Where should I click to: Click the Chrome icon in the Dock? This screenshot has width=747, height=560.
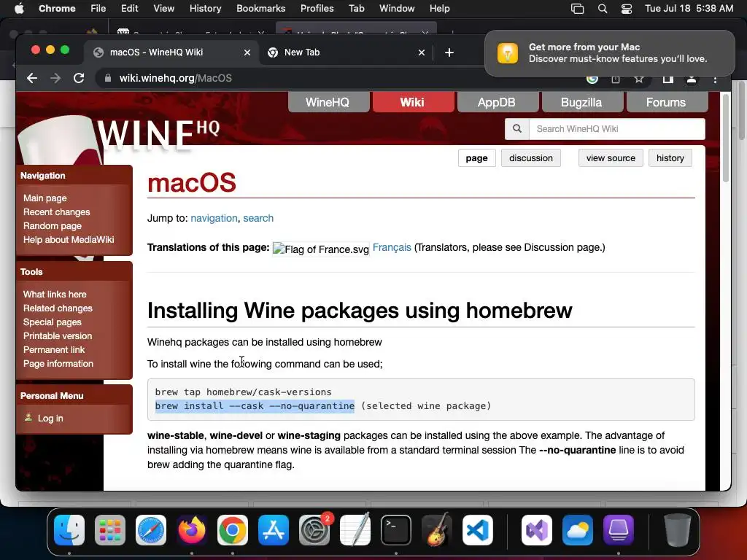pyautogui.click(x=233, y=530)
